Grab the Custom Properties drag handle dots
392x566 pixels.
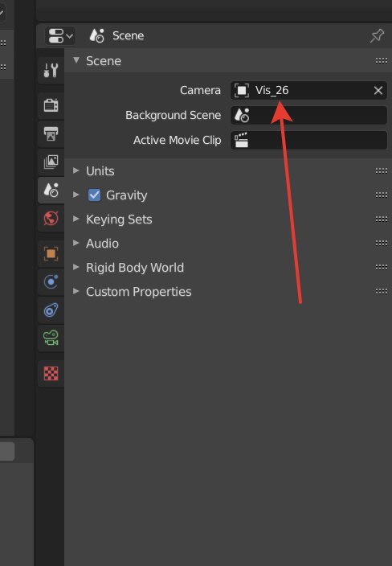382,292
